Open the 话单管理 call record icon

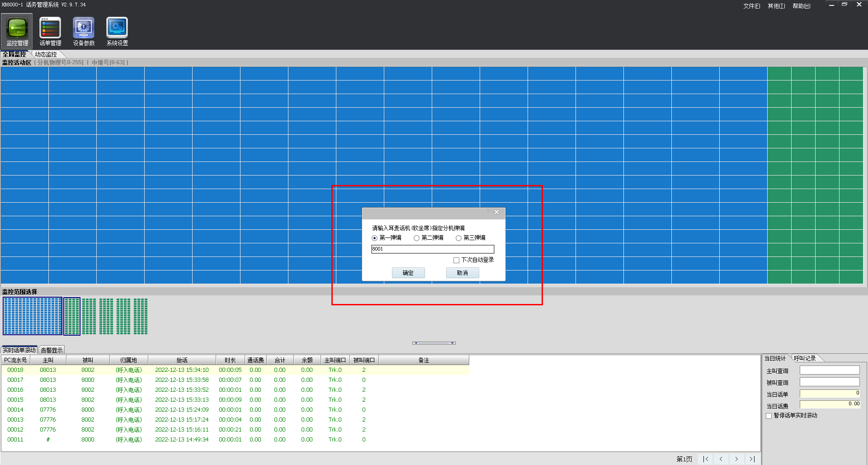50,31
